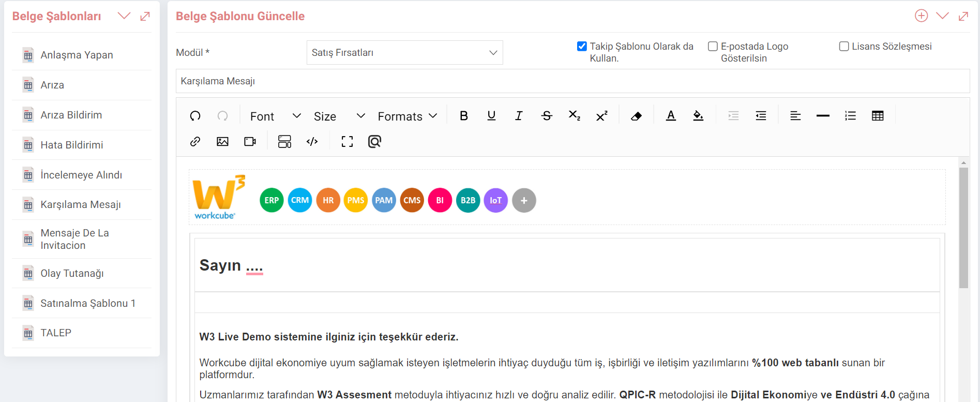Apply strikethrough formatting
Screen dimensions: 980x402
click(547, 116)
